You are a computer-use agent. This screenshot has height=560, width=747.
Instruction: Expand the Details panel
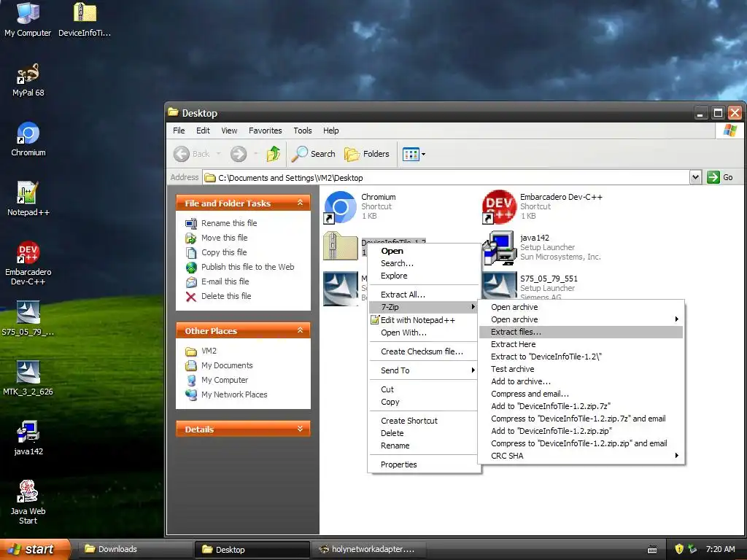pos(300,429)
